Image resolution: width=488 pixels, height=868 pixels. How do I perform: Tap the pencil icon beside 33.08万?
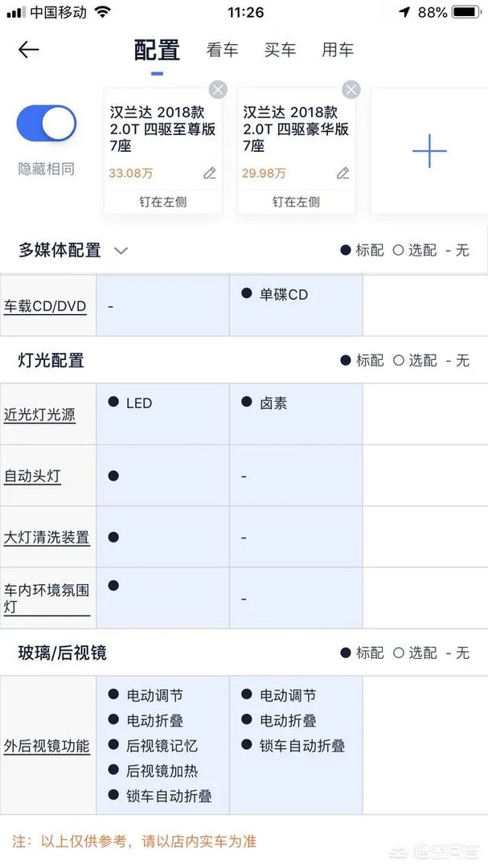(x=209, y=173)
